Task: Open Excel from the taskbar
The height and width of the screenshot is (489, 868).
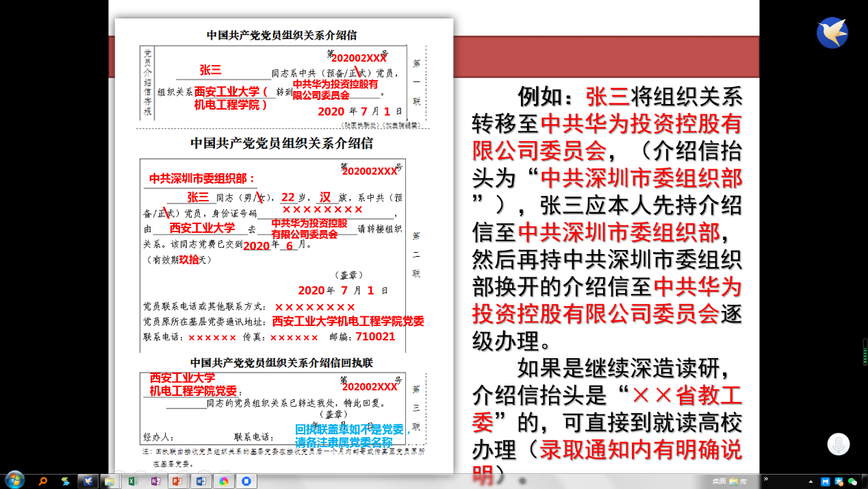Action: click(133, 481)
